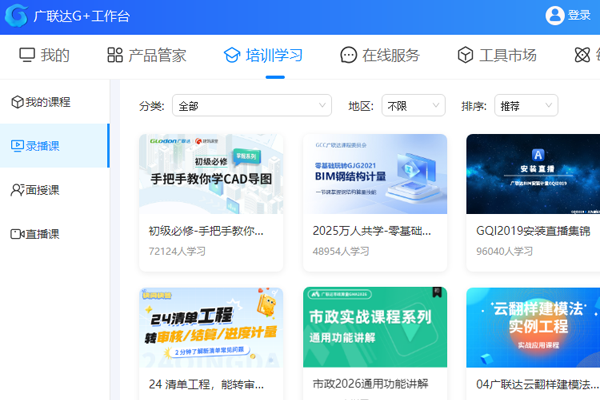Click the chevron arrow in the 地区 dropdown
Viewport: 600px width, 400px height.
coord(435,105)
